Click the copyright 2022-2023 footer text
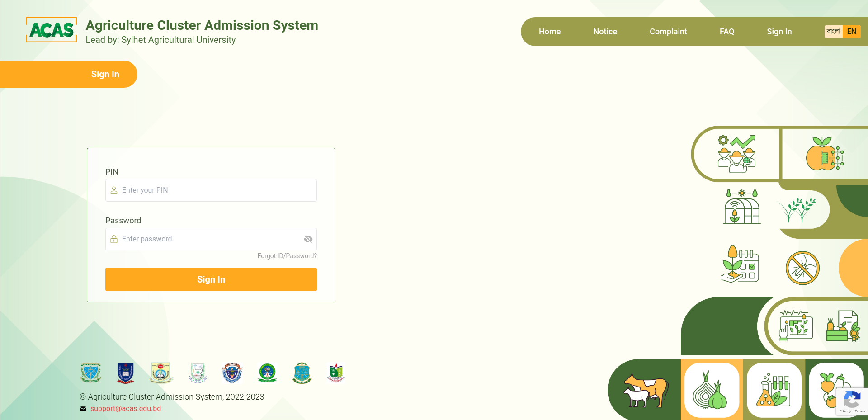 coord(172,397)
